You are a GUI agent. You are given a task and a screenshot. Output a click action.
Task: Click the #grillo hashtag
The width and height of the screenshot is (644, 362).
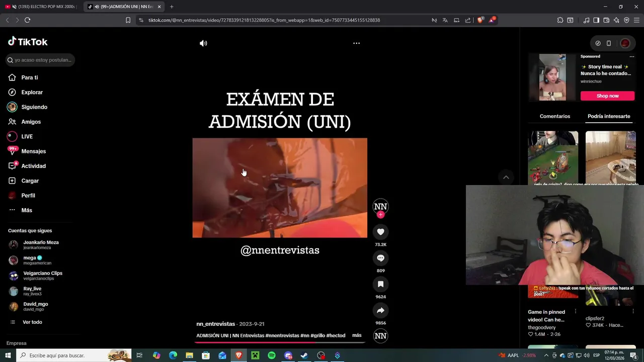pos(317,335)
